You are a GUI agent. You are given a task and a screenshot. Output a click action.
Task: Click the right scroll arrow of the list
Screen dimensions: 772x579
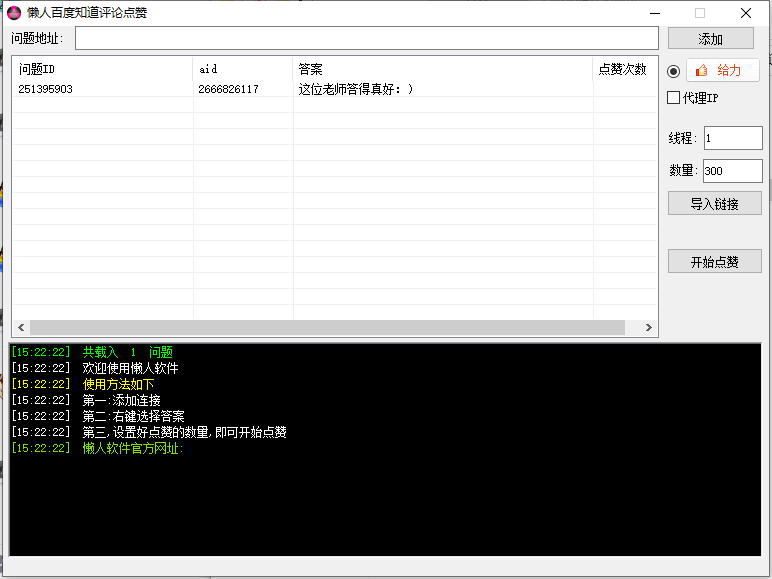tap(648, 327)
